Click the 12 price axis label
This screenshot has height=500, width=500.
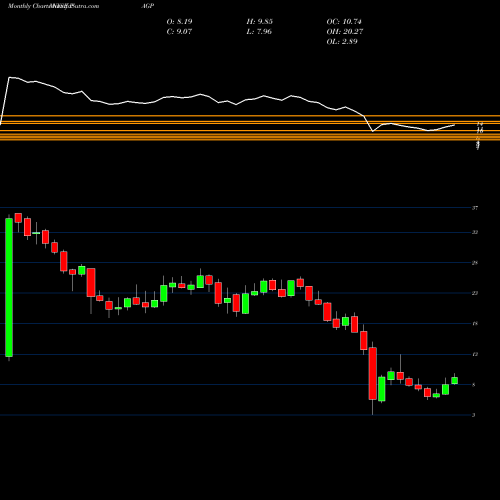click(x=475, y=354)
